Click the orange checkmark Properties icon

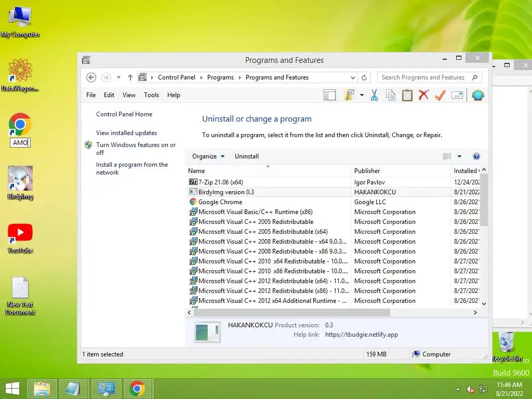tap(440, 96)
